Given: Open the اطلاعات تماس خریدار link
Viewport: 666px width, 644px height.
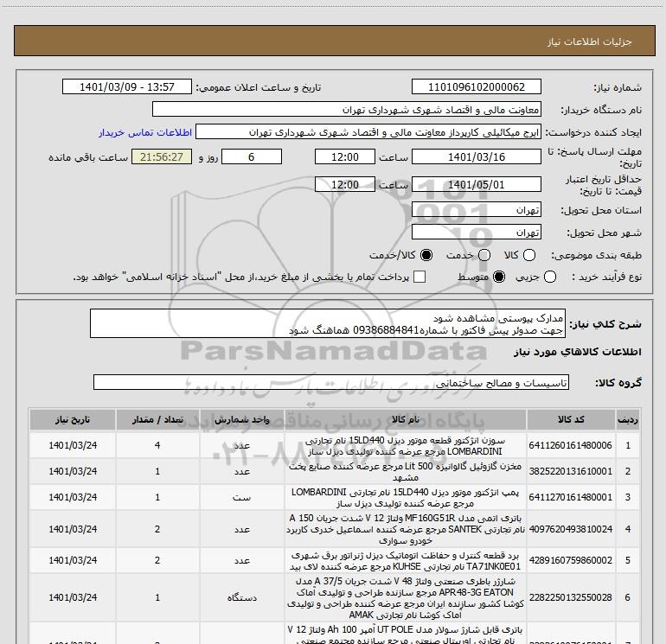Looking at the screenshot, I should click(145, 132).
